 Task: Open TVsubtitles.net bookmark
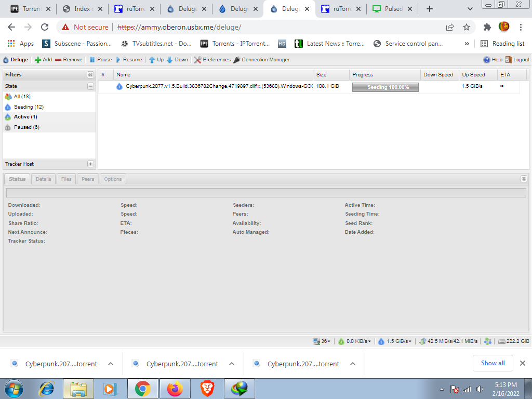coord(156,44)
